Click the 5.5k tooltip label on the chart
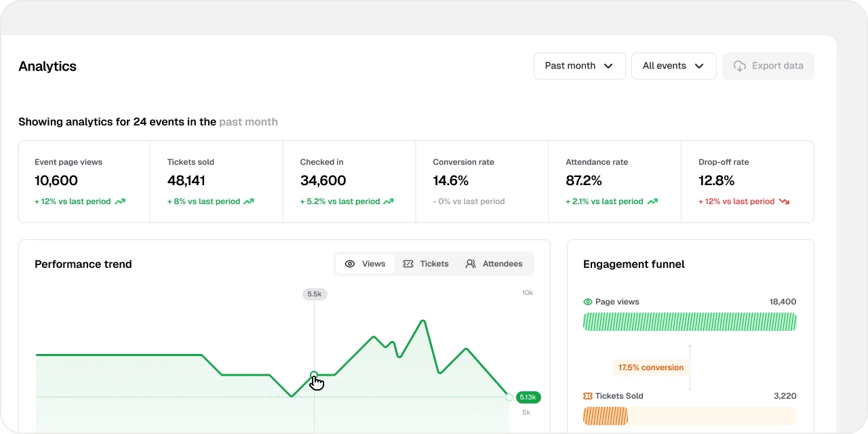The width and height of the screenshot is (868, 434). pyautogui.click(x=314, y=294)
